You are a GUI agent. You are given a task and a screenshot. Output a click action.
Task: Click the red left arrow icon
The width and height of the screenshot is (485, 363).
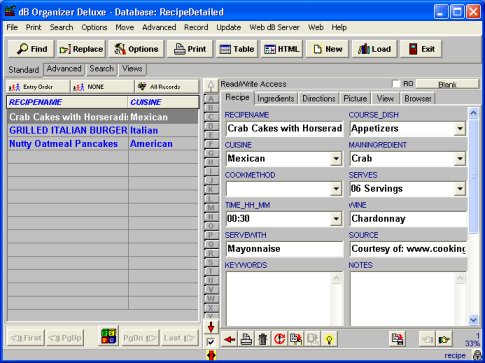[229, 339]
